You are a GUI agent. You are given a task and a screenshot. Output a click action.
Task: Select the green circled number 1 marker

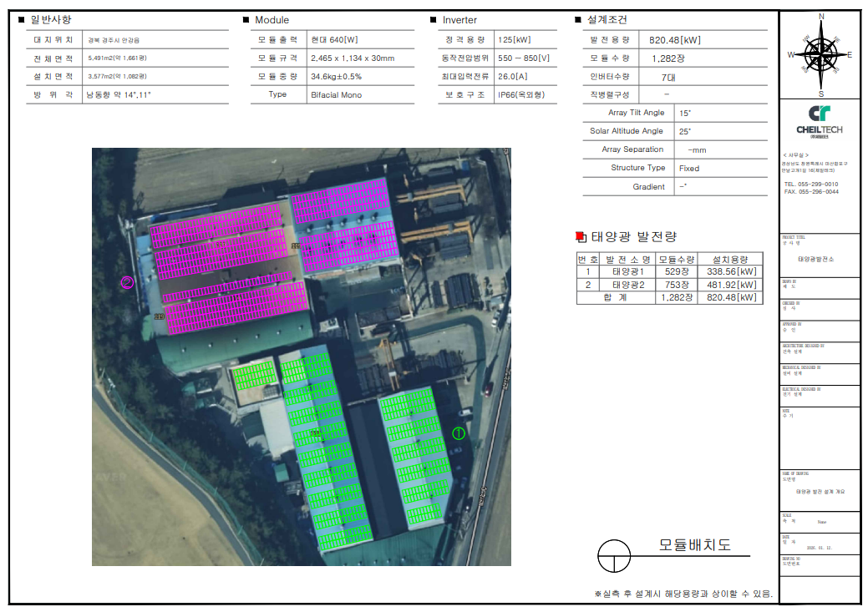click(458, 432)
